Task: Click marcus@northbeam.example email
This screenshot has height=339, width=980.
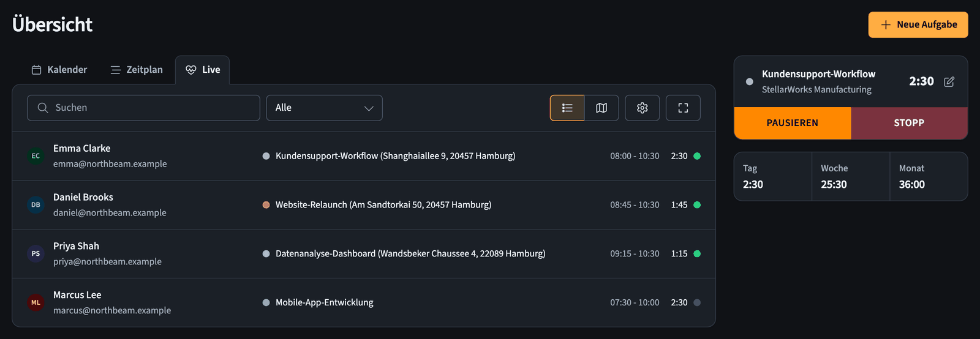Action: [112, 310]
